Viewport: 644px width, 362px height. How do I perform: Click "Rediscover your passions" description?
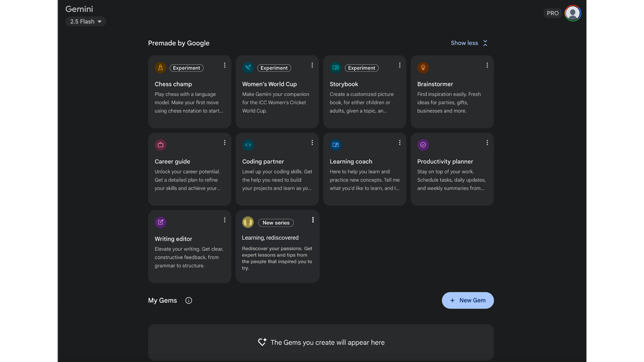coord(277,258)
